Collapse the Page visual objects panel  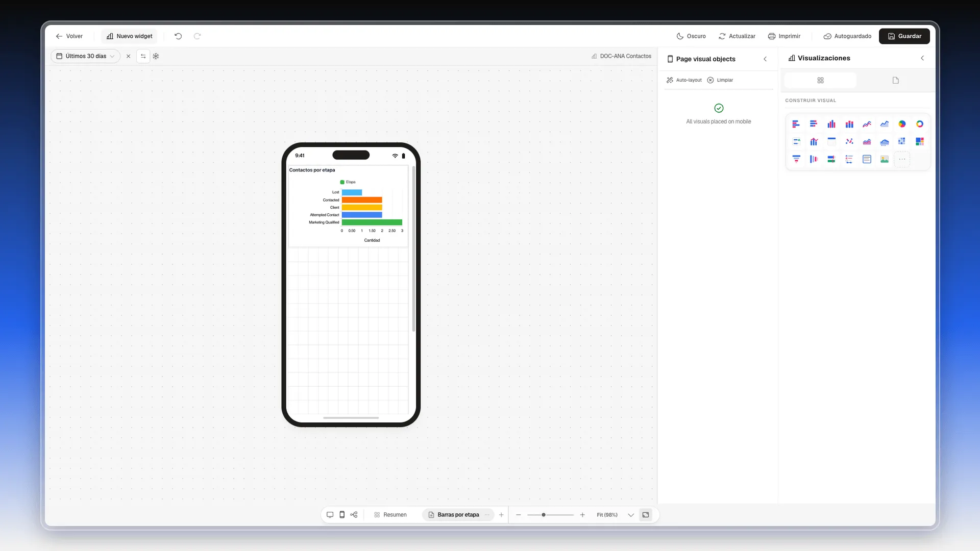(765, 59)
